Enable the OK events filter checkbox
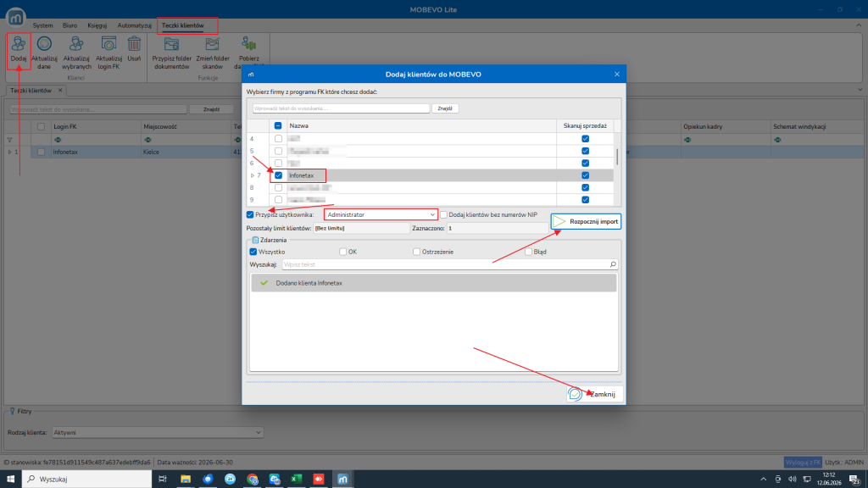868x488 pixels. (x=342, y=252)
